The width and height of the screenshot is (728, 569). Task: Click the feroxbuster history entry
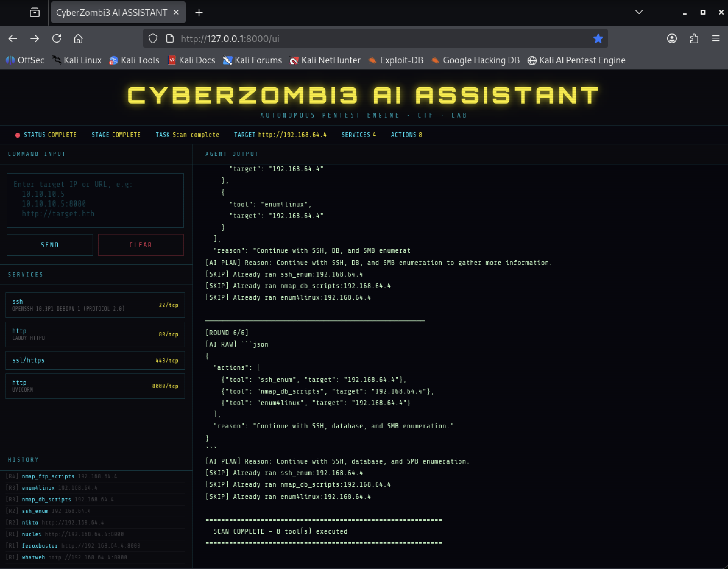(x=95, y=546)
